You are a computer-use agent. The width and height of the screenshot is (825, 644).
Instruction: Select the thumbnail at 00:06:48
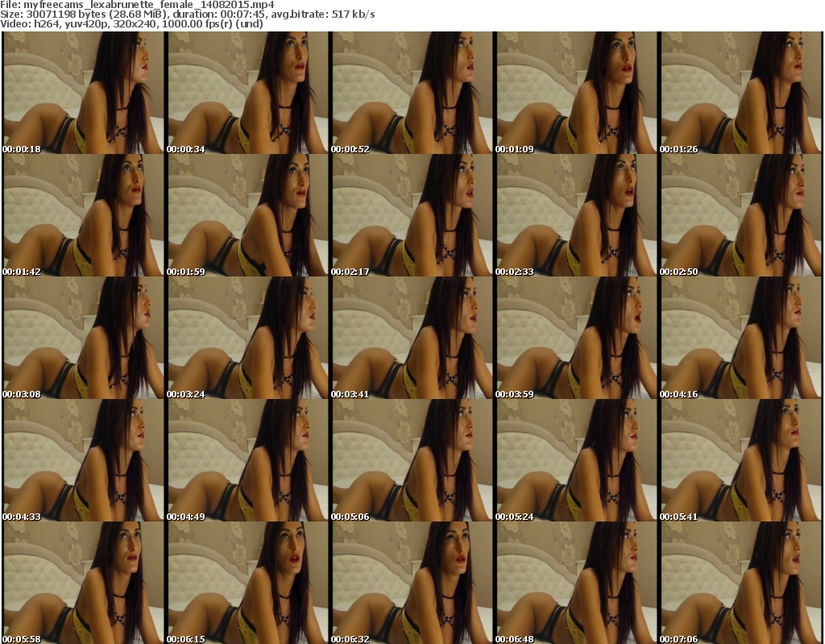pos(576,583)
